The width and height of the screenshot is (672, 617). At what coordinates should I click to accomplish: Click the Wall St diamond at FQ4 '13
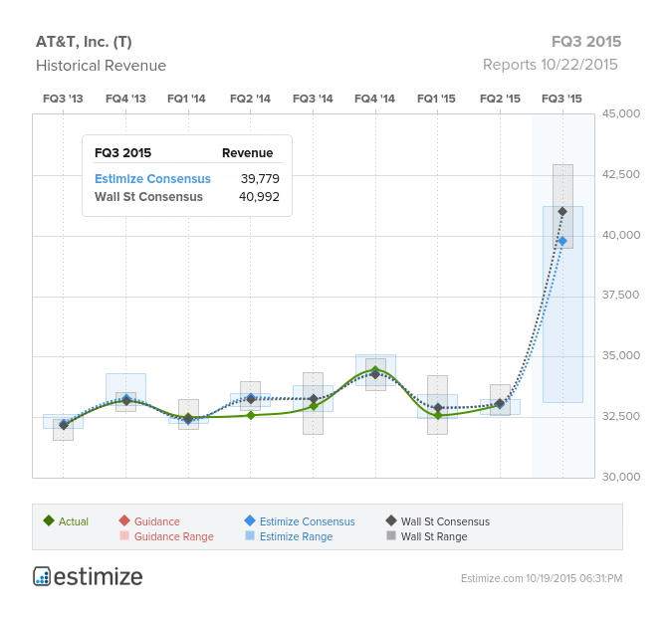pyautogui.click(x=126, y=401)
